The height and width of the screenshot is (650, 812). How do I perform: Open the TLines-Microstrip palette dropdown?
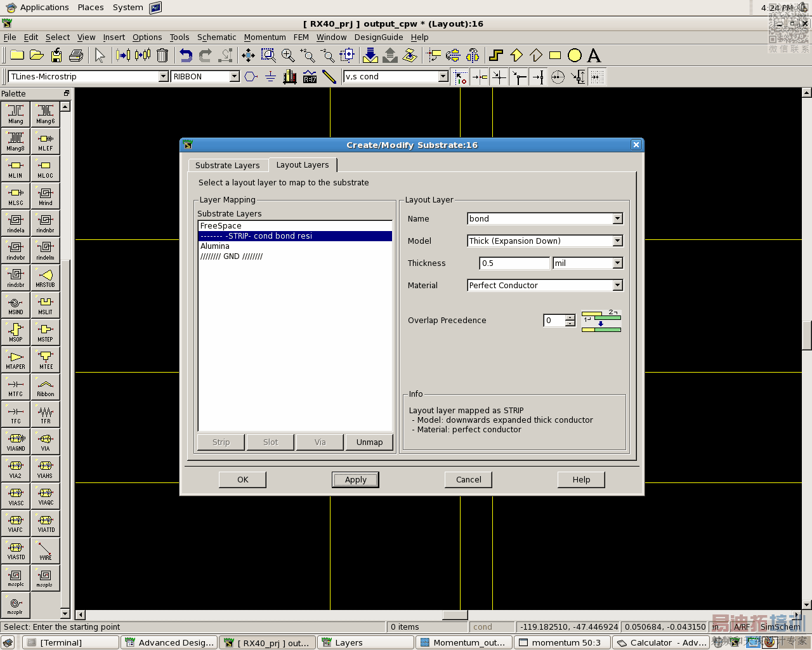click(163, 77)
